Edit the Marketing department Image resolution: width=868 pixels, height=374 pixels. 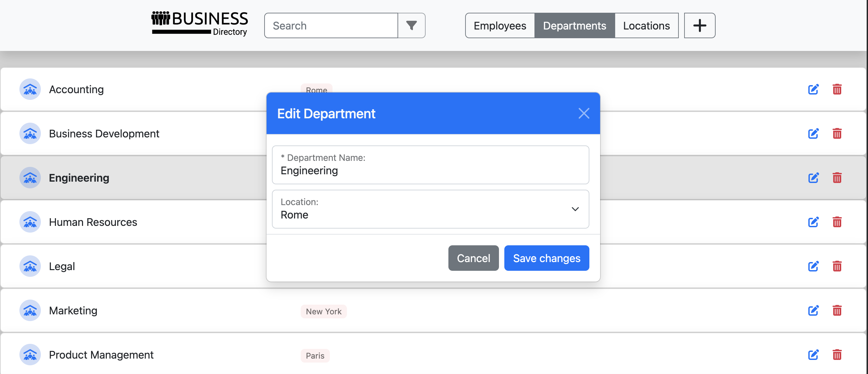(813, 310)
